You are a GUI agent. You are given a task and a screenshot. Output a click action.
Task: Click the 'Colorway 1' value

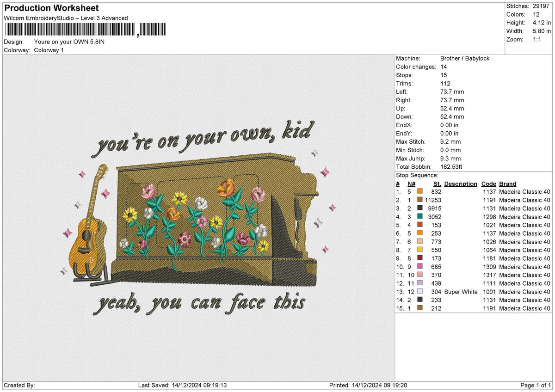pos(49,50)
